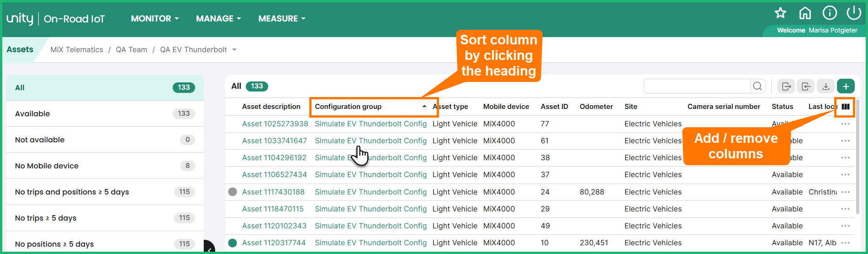Click the Unity On-Road IoT logo
This screenshot has height=254, width=868.
point(55,19)
